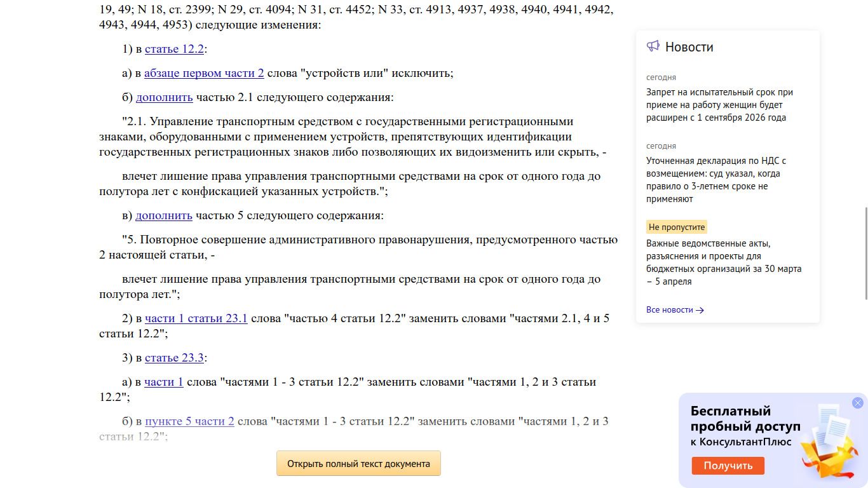Follow the пункте 5 части 2 link
The image size is (868, 488).
pyautogui.click(x=189, y=421)
